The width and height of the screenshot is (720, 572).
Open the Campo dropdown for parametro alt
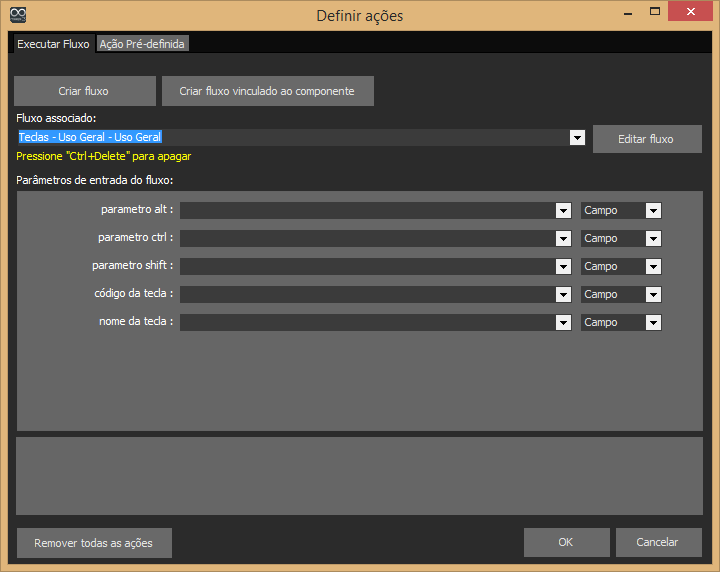[x=653, y=210]
